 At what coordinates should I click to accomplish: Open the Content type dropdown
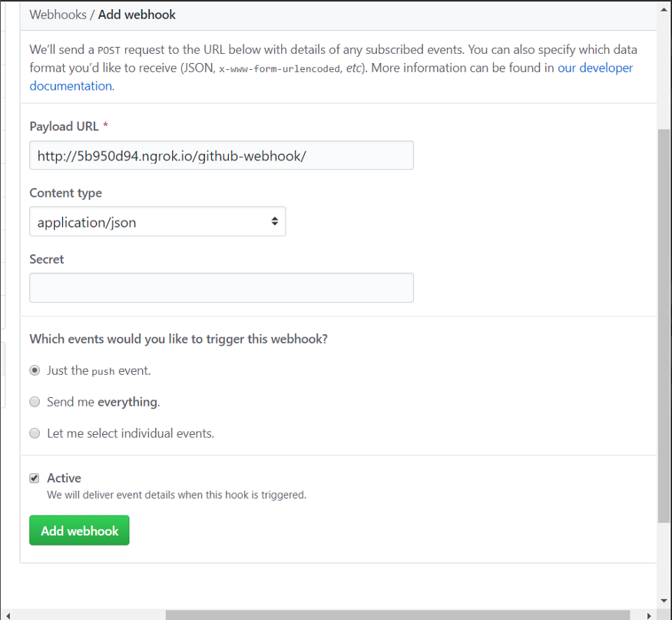157,220
